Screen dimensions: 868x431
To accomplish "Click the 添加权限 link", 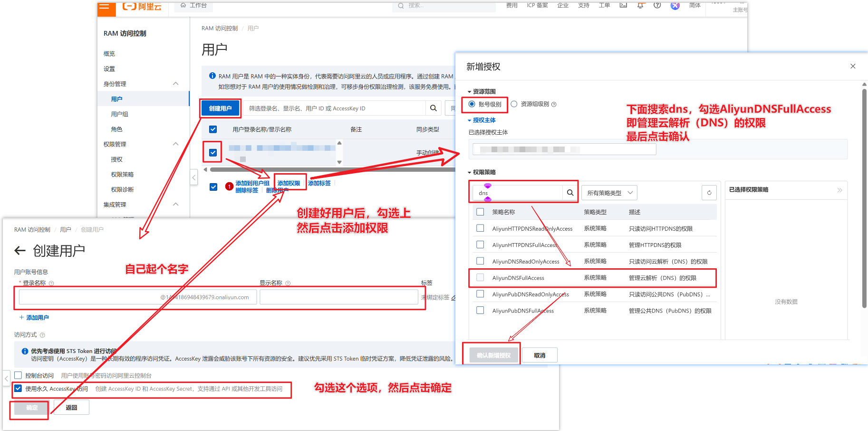I will tap(289, 183).
